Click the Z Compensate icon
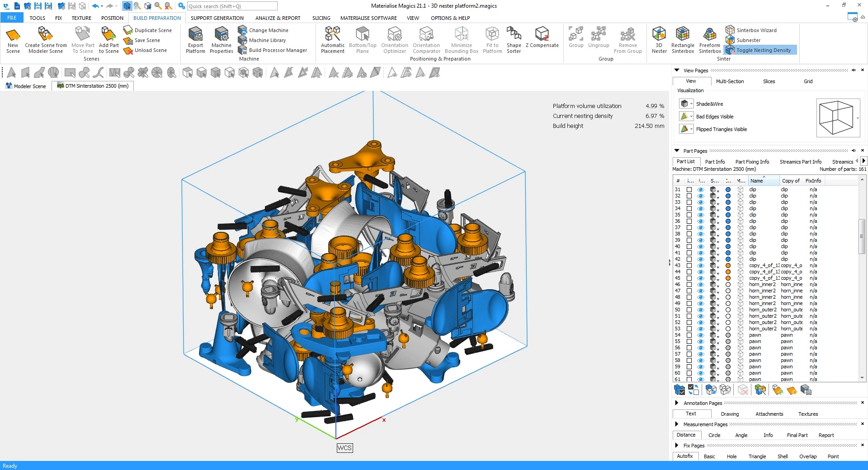 [542, 34]
